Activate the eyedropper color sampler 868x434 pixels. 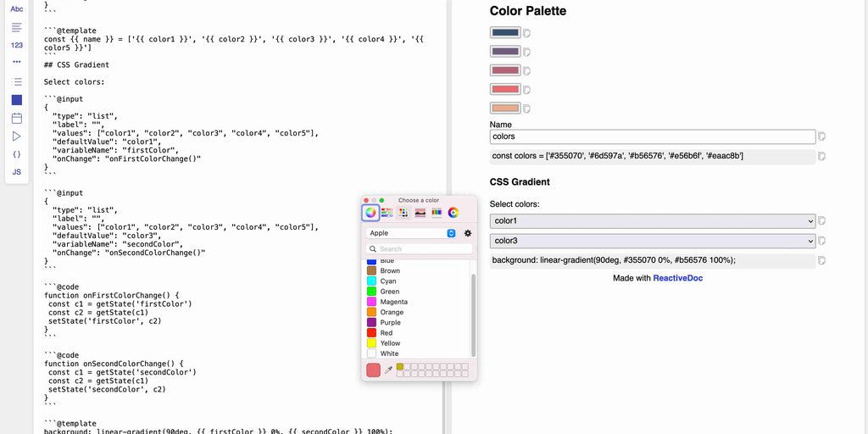click(x=388, y=370)
